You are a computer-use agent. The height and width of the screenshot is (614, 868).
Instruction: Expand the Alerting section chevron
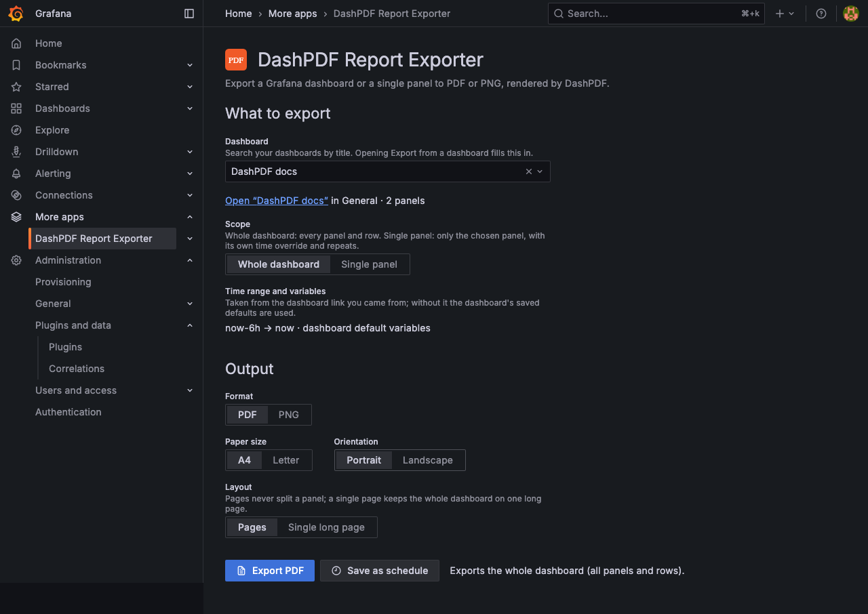tap(190, 173)
